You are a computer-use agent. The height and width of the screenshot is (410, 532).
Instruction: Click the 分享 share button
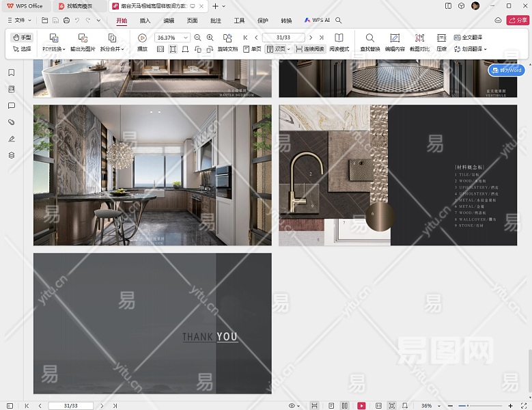tap(517, 21)
